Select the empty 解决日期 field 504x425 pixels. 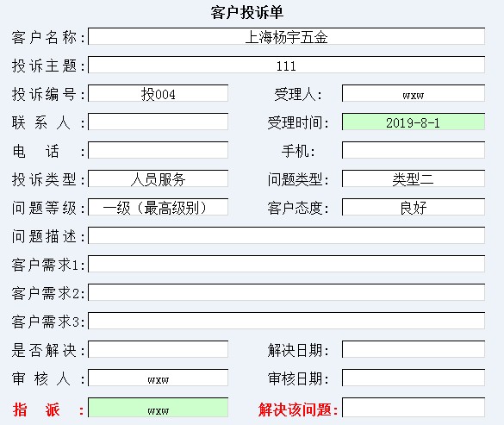[414, 349]
